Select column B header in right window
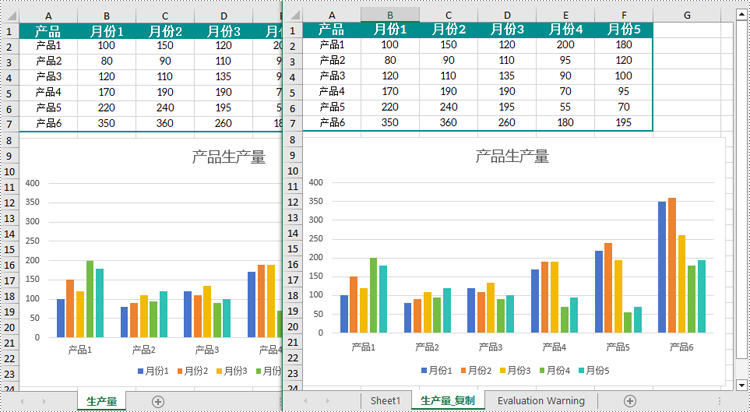 pyautogui.click(x=390, y=15)
